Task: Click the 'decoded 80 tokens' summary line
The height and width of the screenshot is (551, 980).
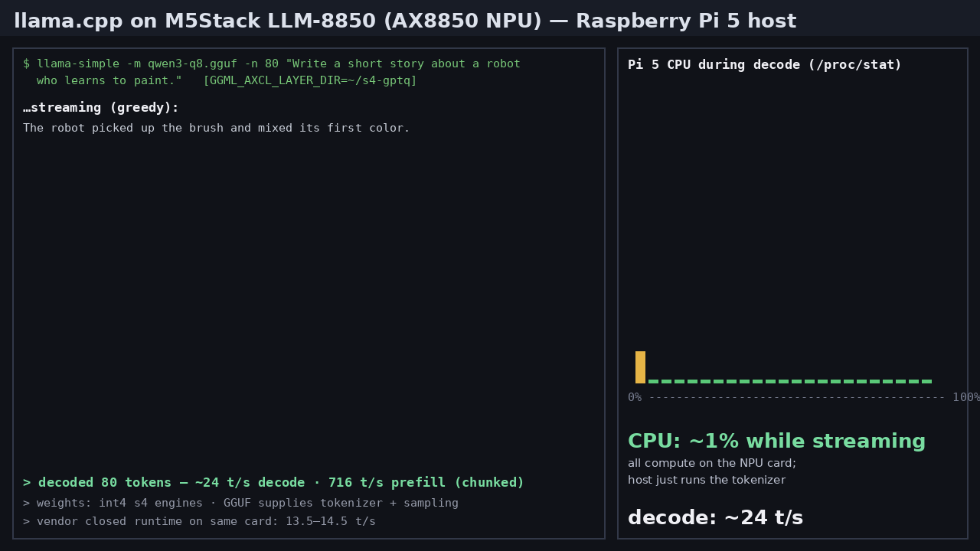Action: coord(273,483)
